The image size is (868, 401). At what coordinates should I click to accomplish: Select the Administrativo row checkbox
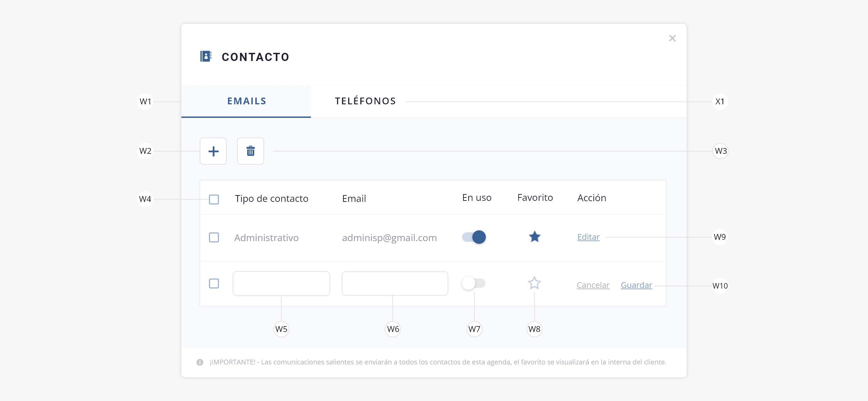[x=214, y=237]
